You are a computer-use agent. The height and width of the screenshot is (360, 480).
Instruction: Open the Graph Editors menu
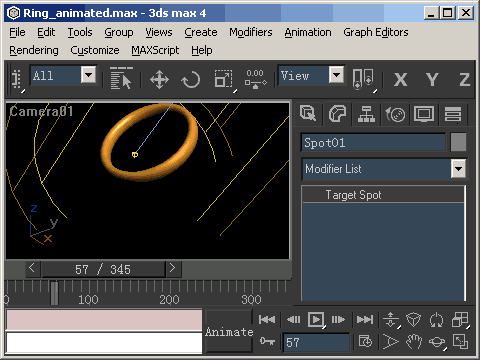tap(376, 32)
